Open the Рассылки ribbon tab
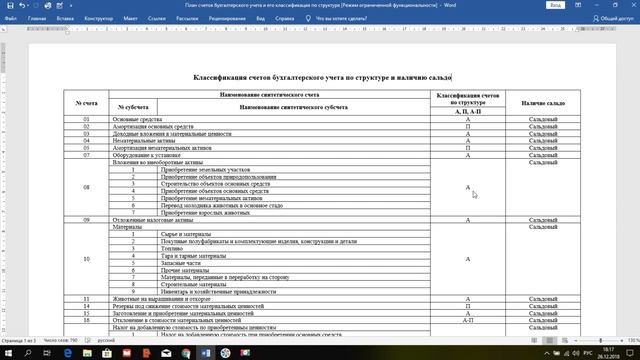The image size is (640, 360). pos(187,18)
